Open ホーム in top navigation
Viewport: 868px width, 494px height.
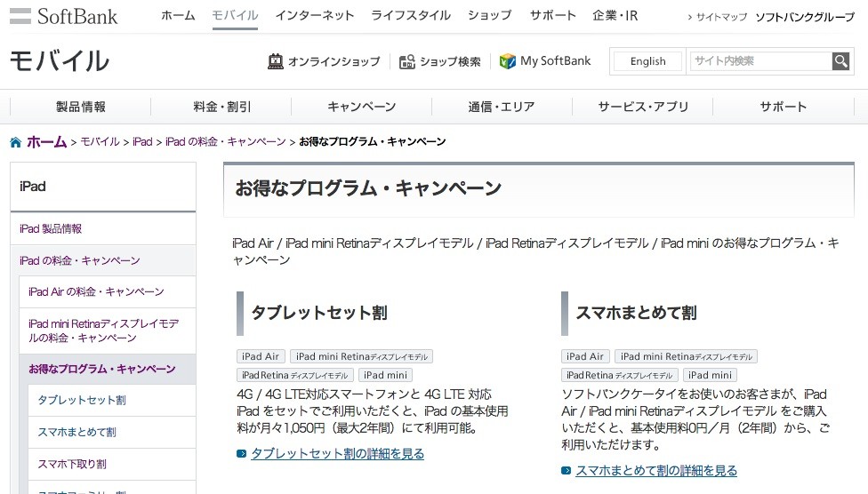pos(178,15)
